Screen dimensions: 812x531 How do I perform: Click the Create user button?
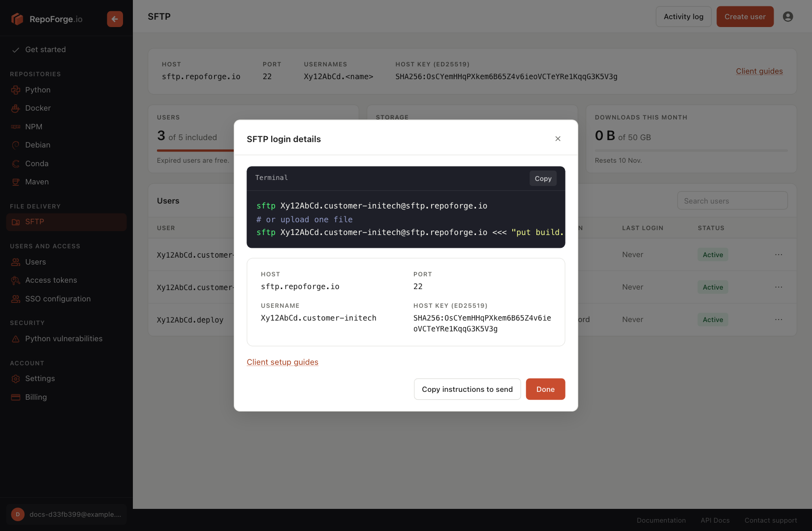[x=745, y=17]
